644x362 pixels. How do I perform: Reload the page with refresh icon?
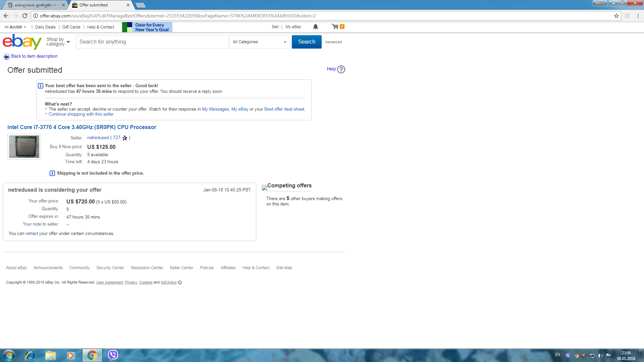tap(25, 16)
